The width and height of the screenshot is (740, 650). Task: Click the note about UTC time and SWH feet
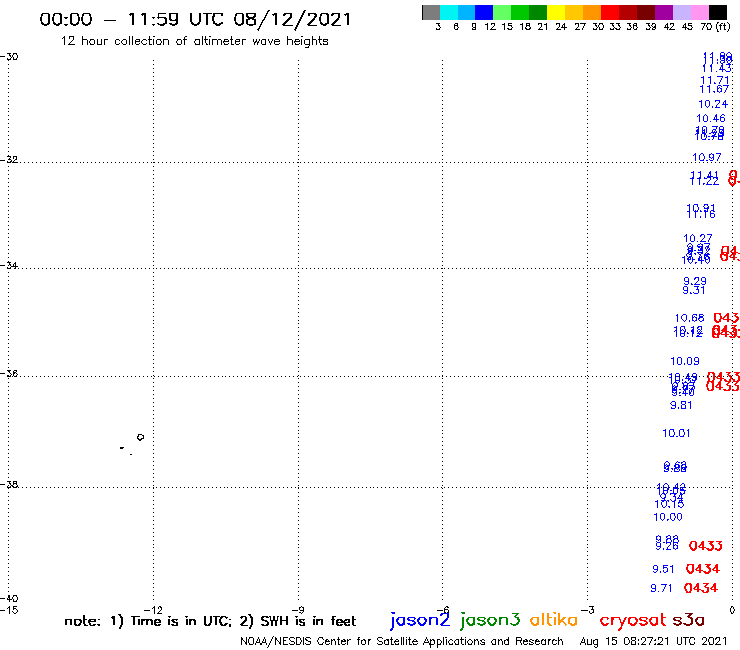[x=210, y=621]
